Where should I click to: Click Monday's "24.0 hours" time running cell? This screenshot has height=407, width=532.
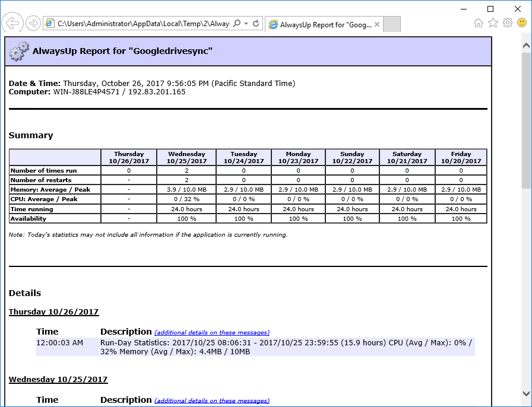click(x=298, y=209)
